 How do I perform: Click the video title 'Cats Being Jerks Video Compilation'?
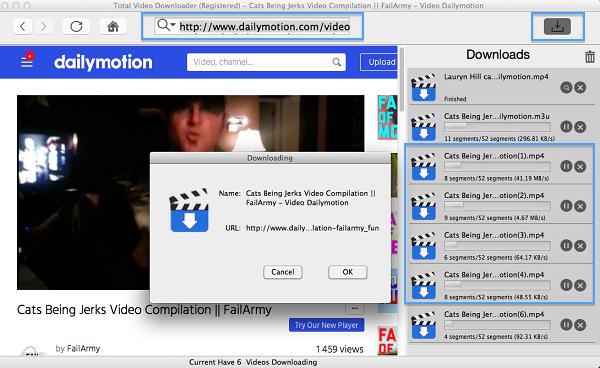[144, 309]
